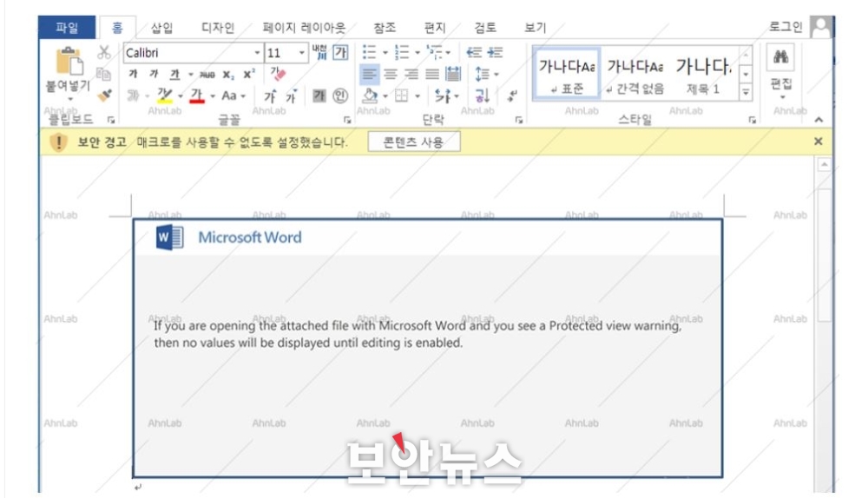
Task: Click the character border (가) icon
Action: pos(340,52)
